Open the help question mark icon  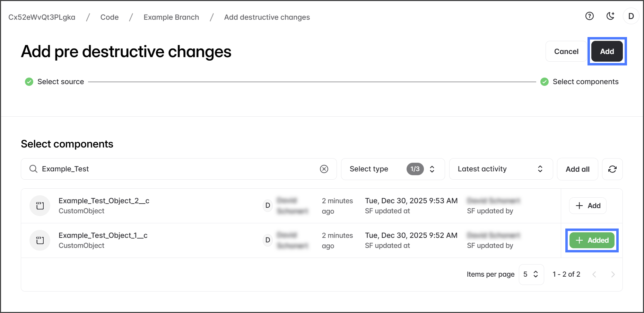(589, 16)
